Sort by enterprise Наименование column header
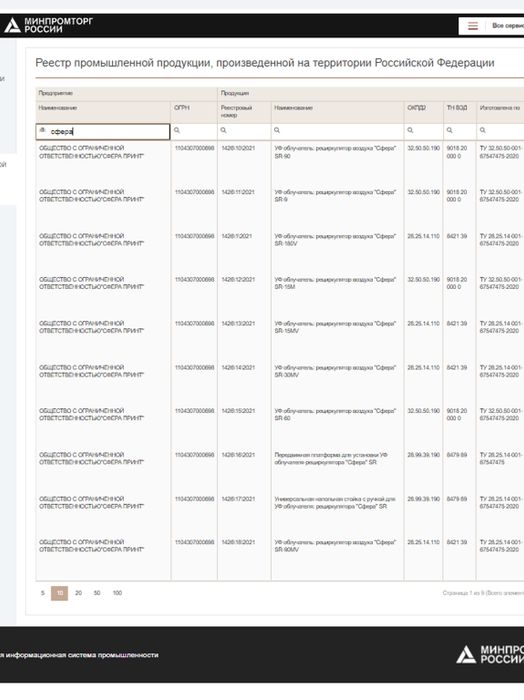This screenshot has height=700, width=524. click(x=58, y=108)
